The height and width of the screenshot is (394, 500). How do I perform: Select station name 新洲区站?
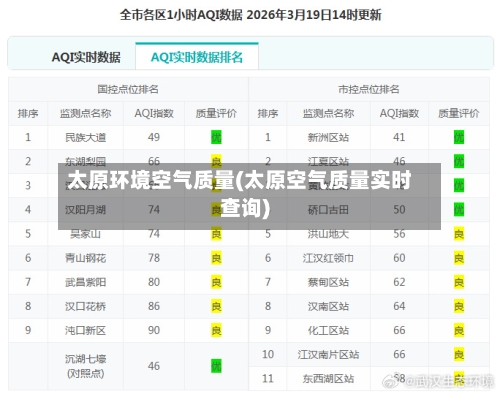point(328,137)
